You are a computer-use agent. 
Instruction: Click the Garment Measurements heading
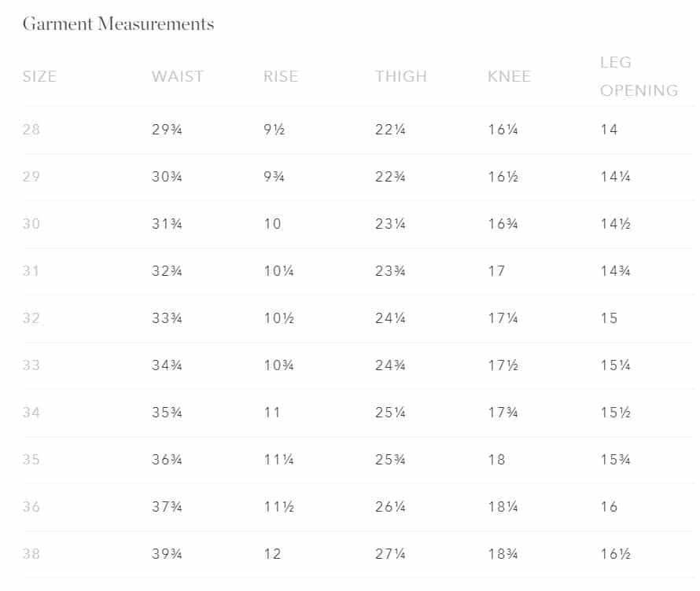[118, 24]
